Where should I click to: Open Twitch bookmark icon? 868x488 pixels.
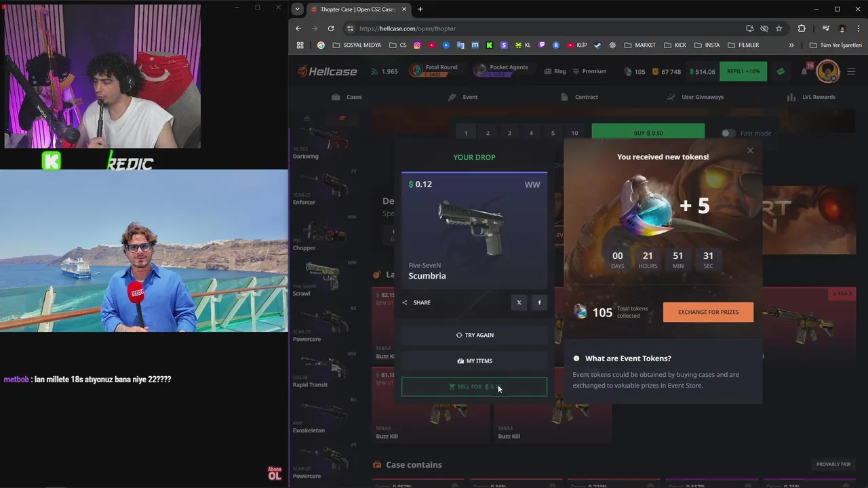pyautogui.click(x=542, y=45)
